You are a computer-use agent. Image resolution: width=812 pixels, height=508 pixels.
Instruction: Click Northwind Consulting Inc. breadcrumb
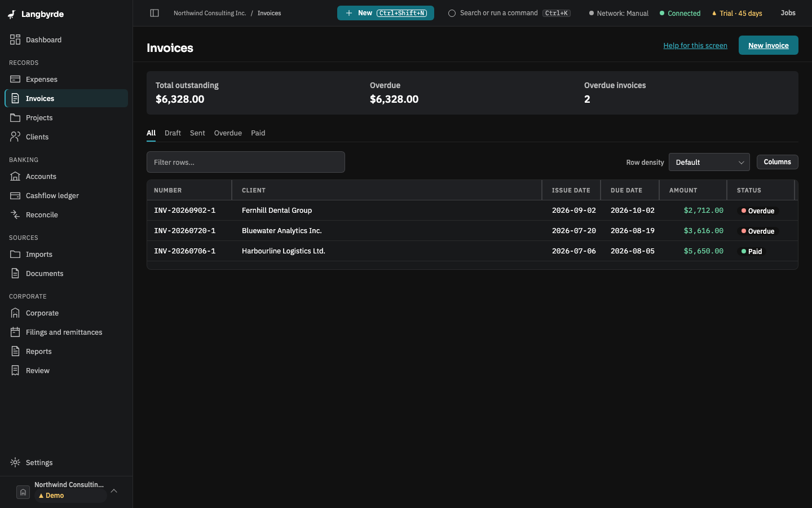[x=210, y=13]
